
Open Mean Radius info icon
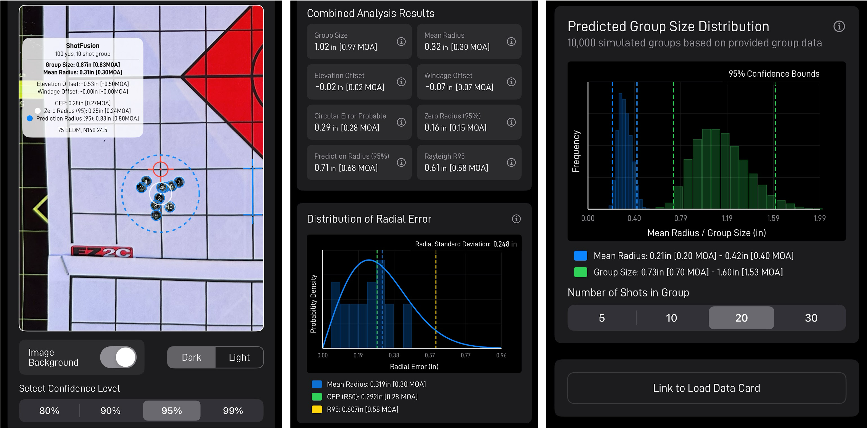coord(511,41)
